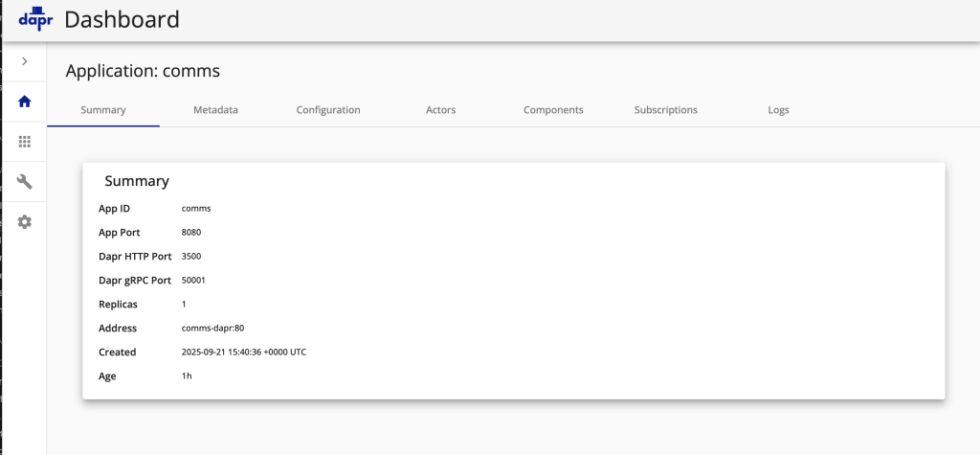
Task: Click the 'Dapr HTTP Port' label
Action: [135, 256]
